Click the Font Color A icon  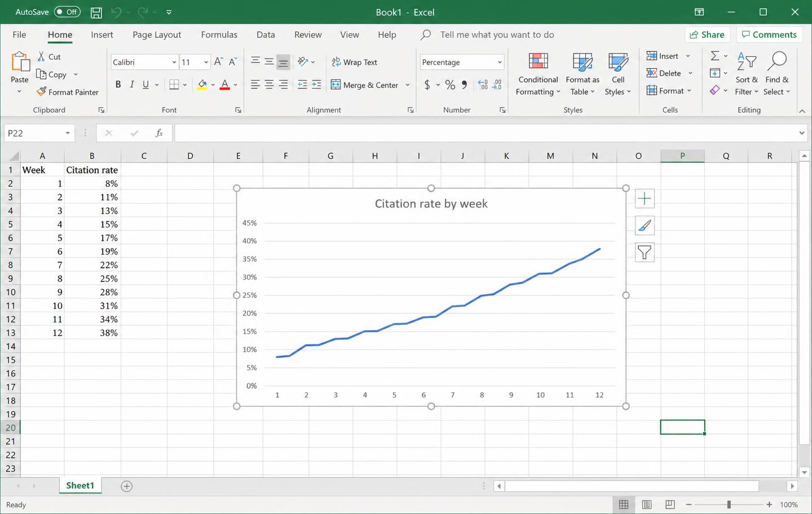tap(225, 85)
